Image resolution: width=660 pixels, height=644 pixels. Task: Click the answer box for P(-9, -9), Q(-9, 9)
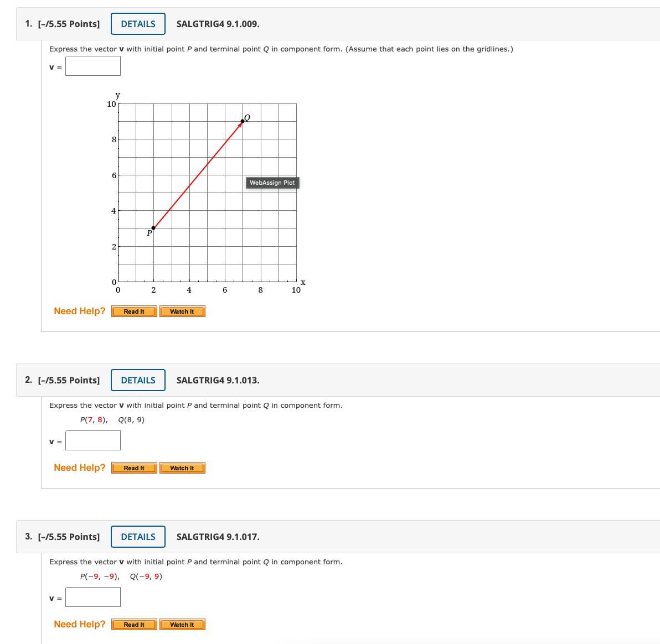click(92, 596)
